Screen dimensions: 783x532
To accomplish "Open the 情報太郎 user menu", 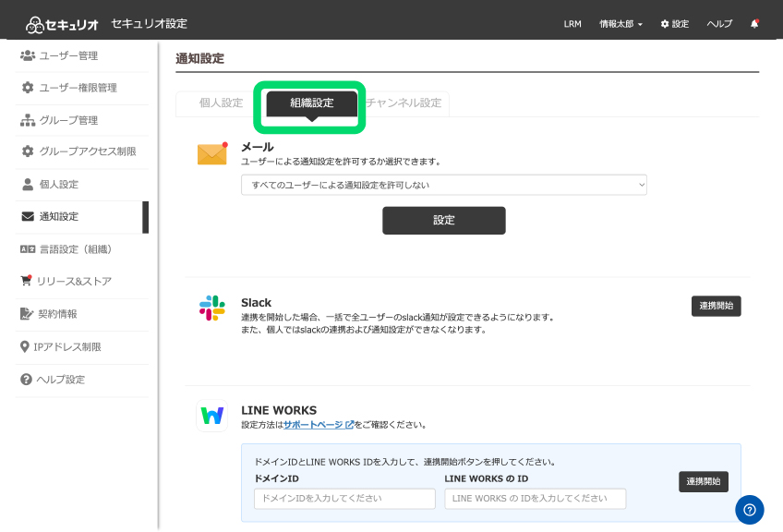I will tap(620, 24).
